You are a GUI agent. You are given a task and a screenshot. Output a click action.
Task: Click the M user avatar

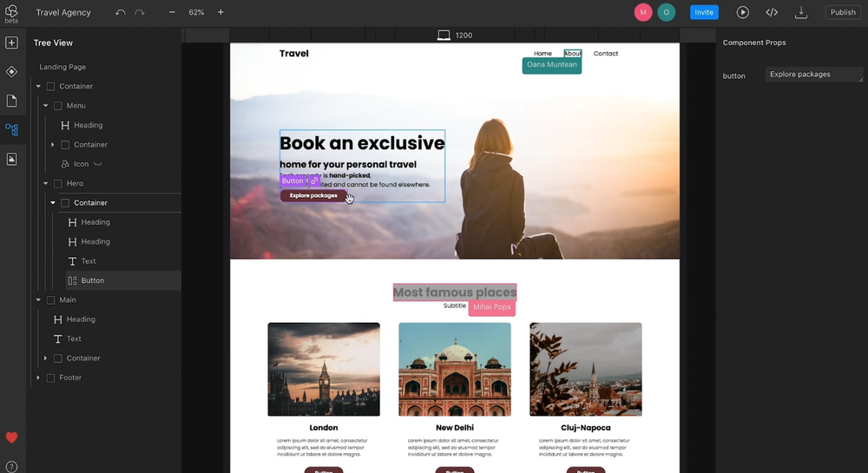(x=642, y=12)
